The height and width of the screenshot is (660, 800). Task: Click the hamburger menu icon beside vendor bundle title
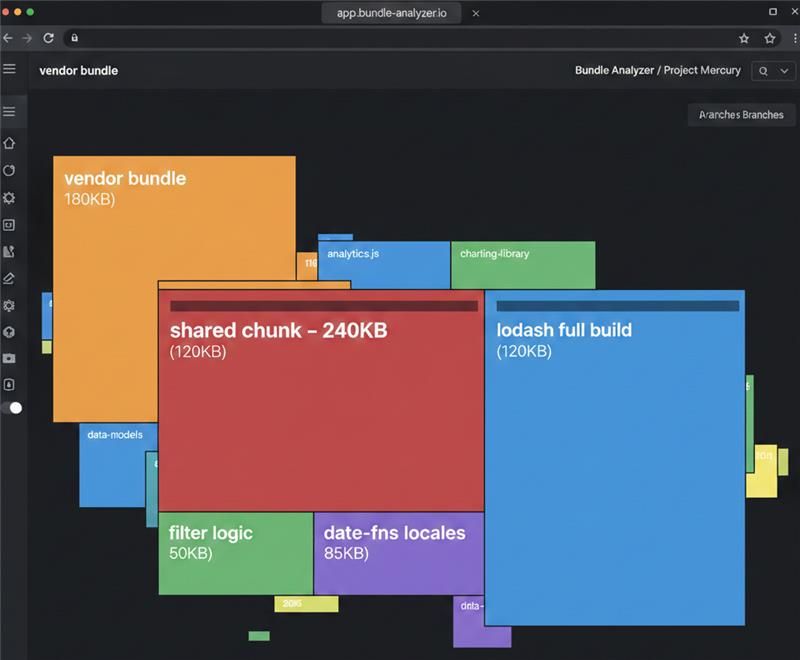[x=9, y=69]
